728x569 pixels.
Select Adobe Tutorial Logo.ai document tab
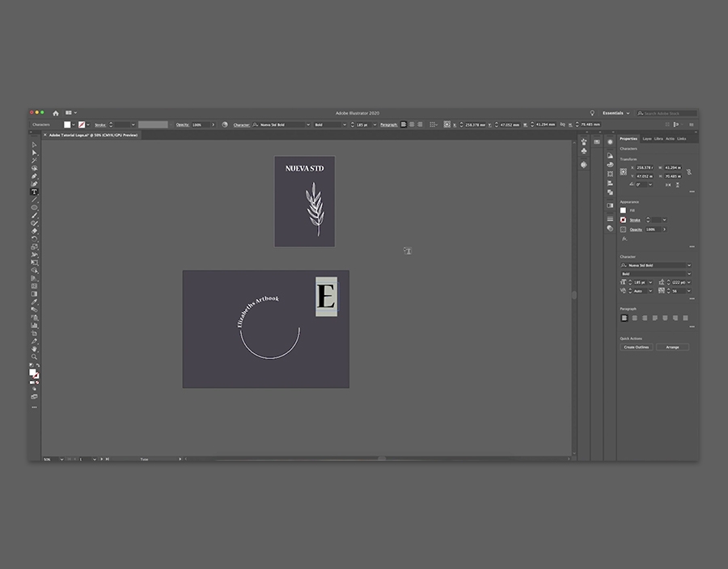[91, 136]
